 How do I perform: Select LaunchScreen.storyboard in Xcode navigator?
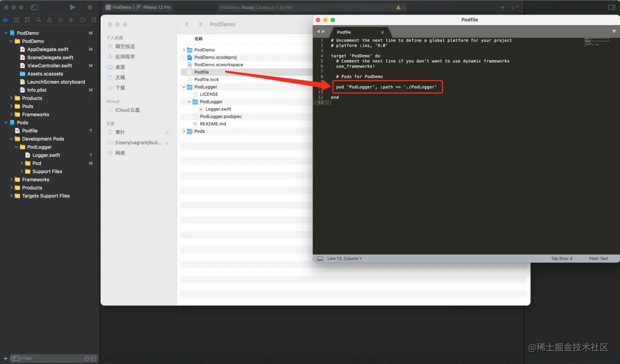(56, 82)
